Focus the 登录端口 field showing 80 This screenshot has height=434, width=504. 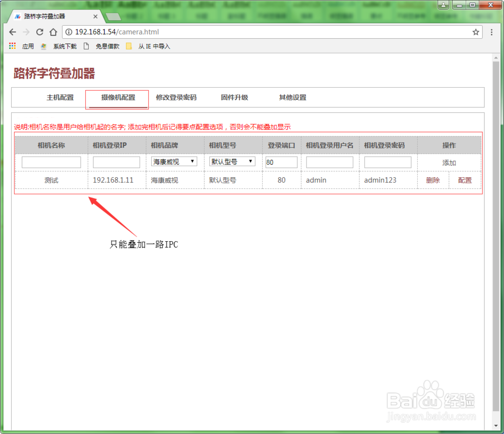coord(281,162)
